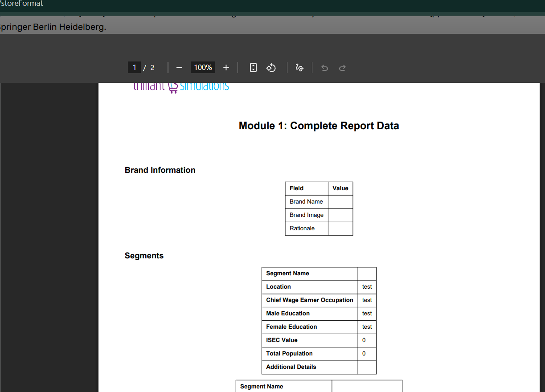The image size is (545, 392).
Task: Select the Segments section heading
Action: (144, 256)
